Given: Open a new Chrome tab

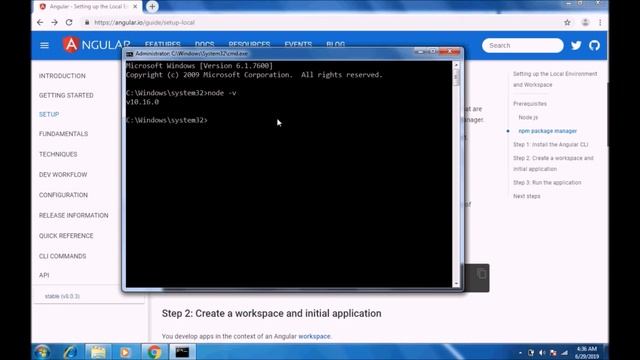Looking at the screenshot, I should 152,7.
